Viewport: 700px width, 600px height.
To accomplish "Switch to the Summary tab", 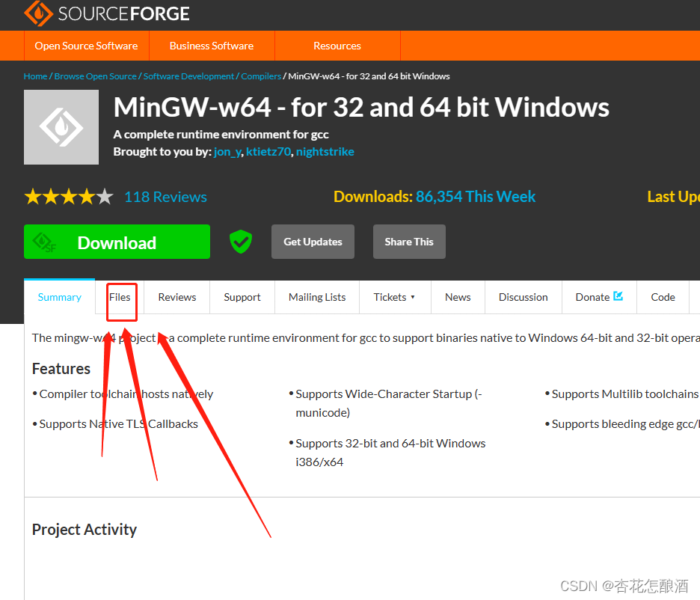I will coord(59,297).
